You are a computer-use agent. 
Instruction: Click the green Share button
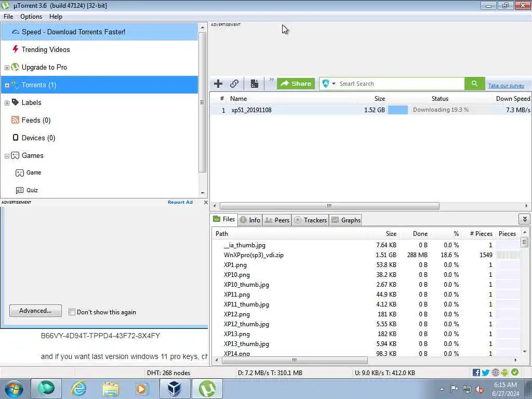point(296,84)
